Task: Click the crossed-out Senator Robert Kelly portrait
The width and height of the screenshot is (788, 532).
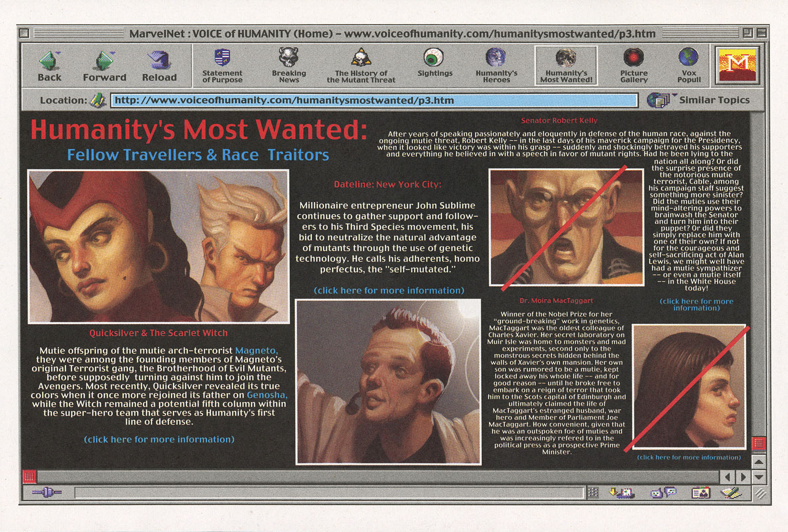Action: click(567, 228)
